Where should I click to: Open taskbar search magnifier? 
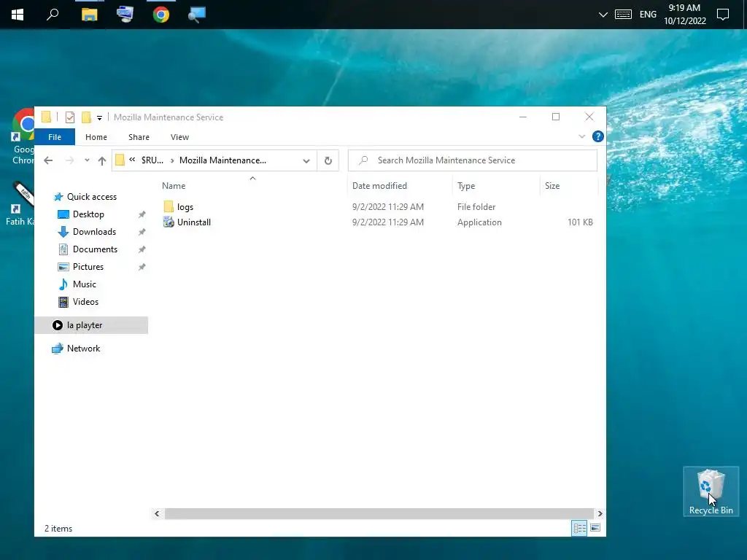tap(53, 15)
